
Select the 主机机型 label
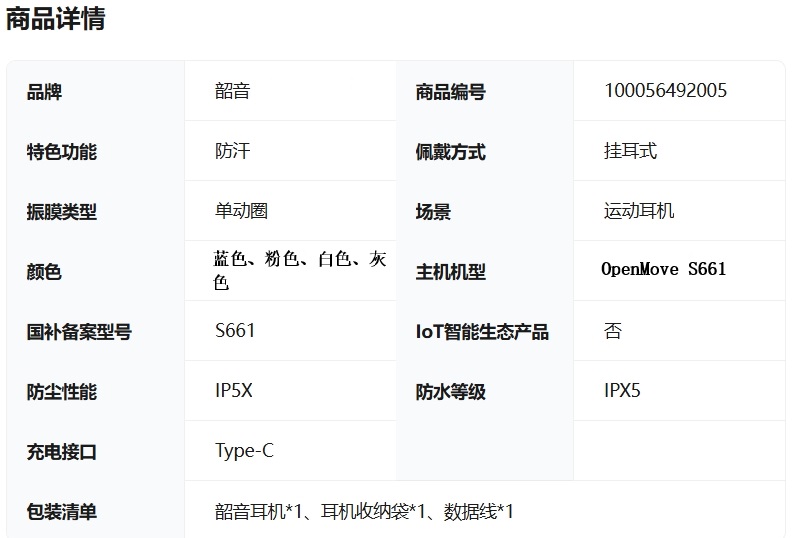(x=451, y=272)
